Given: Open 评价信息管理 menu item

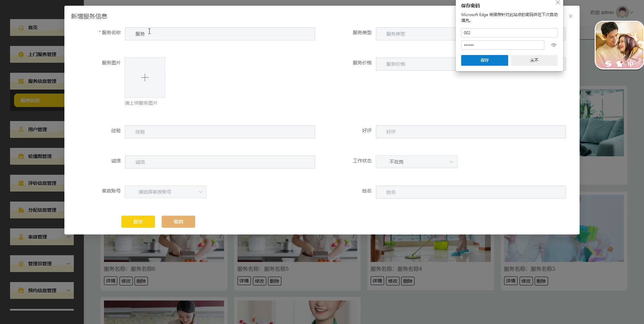Looking at the screenshot, I should 37,183.
